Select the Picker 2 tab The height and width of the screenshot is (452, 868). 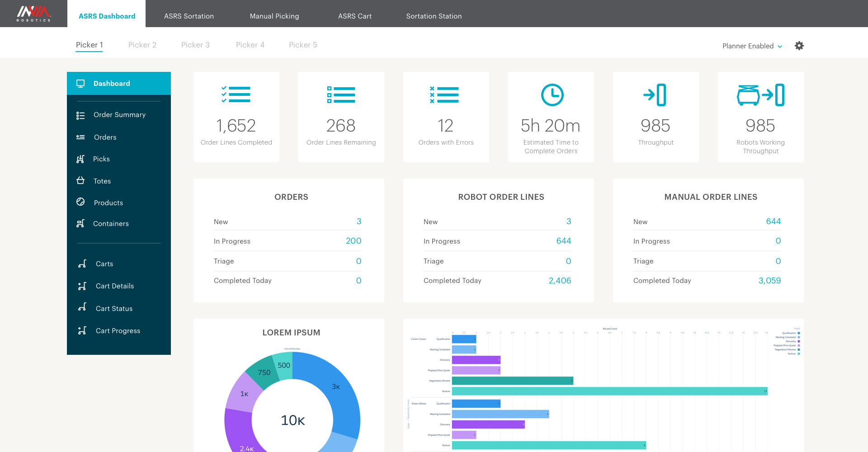coord(142,45)
